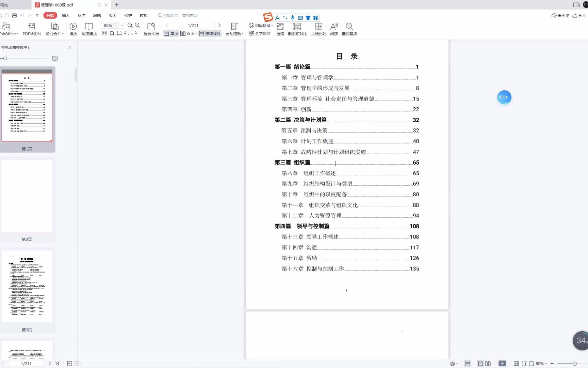Enable 阅读模式 reading mode

coord(89,29)
